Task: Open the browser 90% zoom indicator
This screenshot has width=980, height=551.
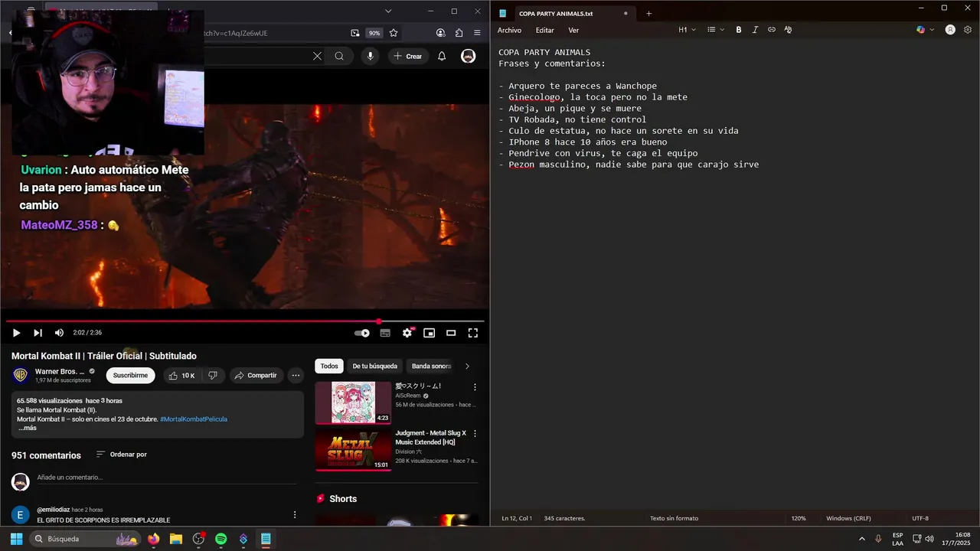Action: [374, 33]
